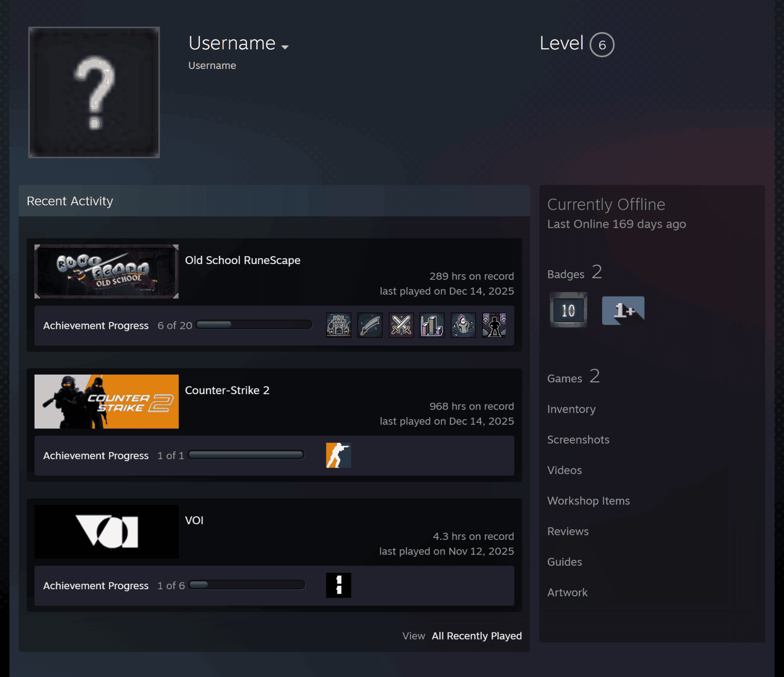
Task: Click 'last played on Nov 12, 2025' text
Action: [x=447, y=551]
